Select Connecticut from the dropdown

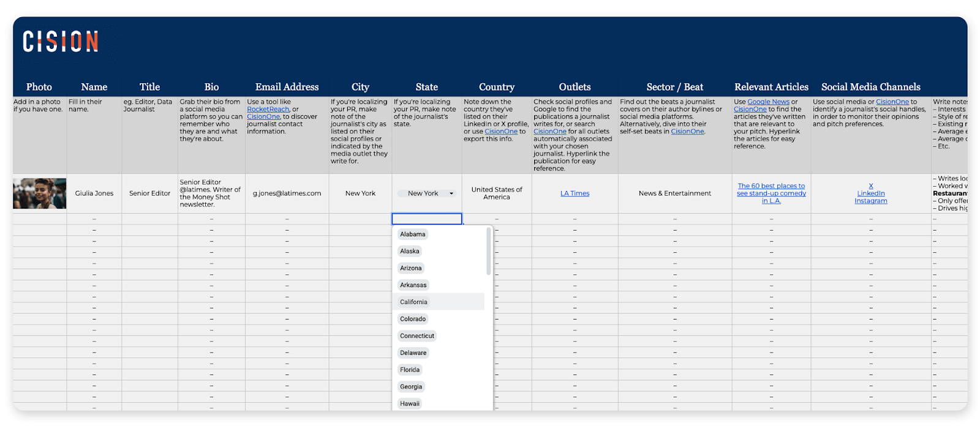[417, 336]
